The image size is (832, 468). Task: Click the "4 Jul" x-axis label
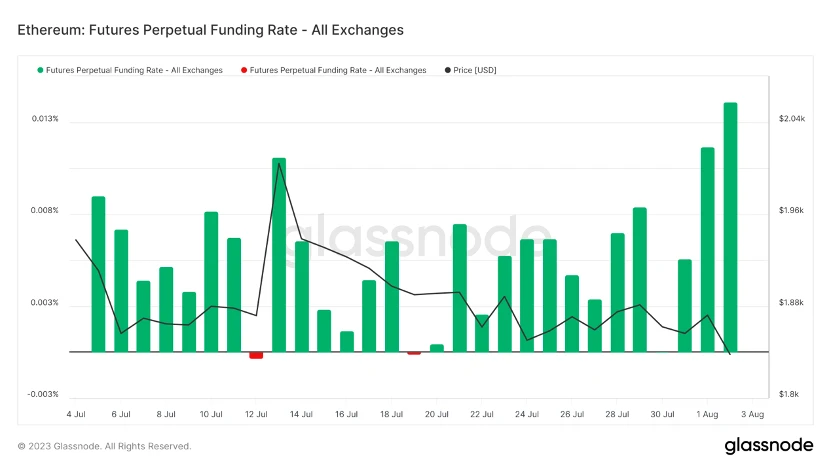click(x=75, y=413)
